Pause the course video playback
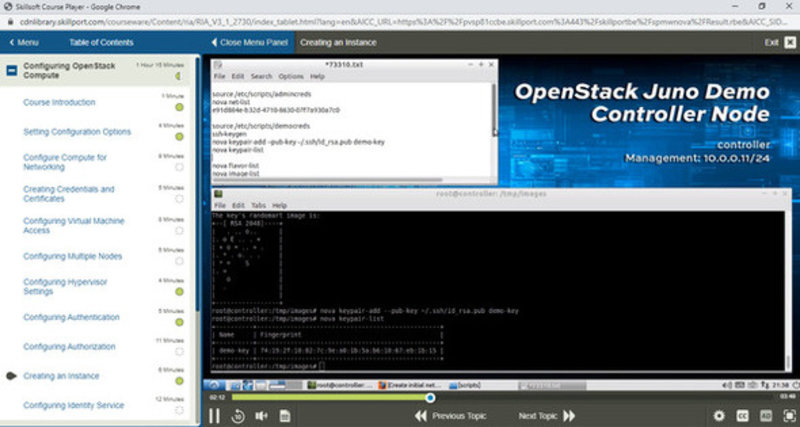The width and height of the screenshot is (800, 427). point(215,416)
